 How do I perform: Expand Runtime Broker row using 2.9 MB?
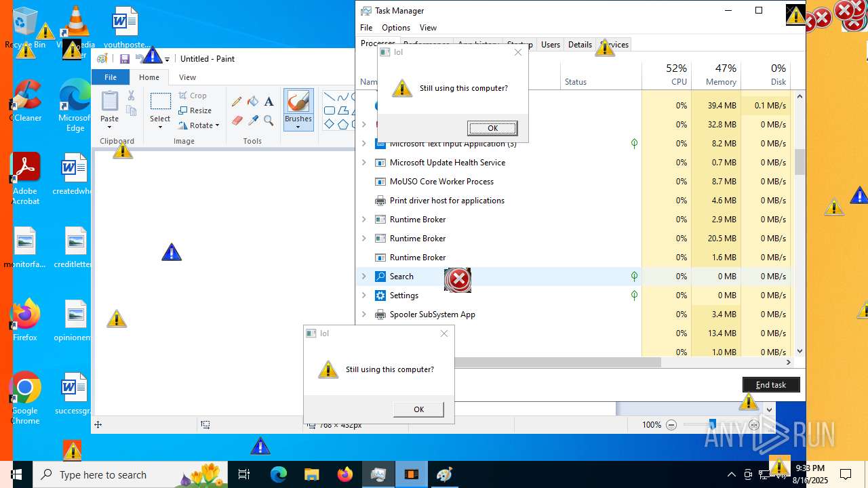tap(364, 220)
